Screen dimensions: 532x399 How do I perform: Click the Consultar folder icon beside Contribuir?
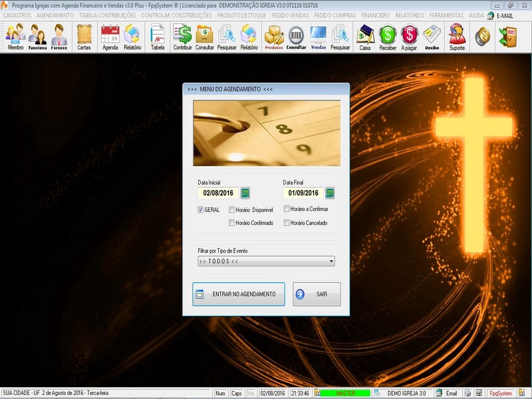pyautogui.click(x=205, y=37)
